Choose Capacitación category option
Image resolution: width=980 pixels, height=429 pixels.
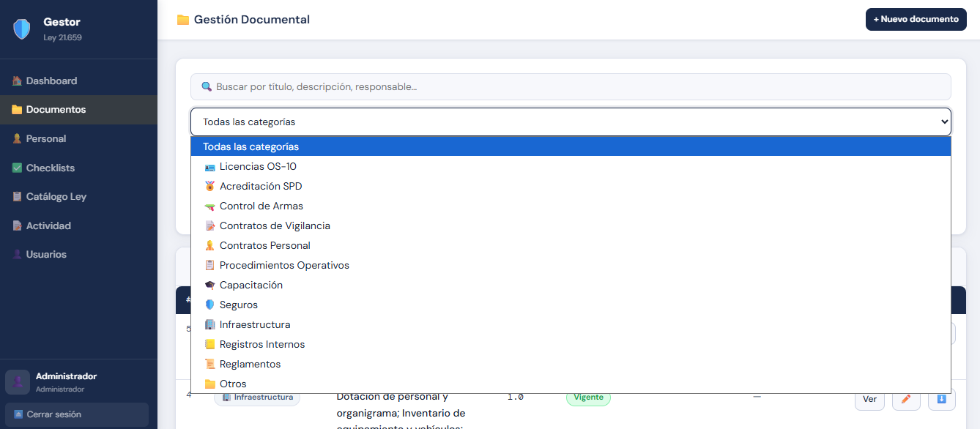click(x=571, y=285)
